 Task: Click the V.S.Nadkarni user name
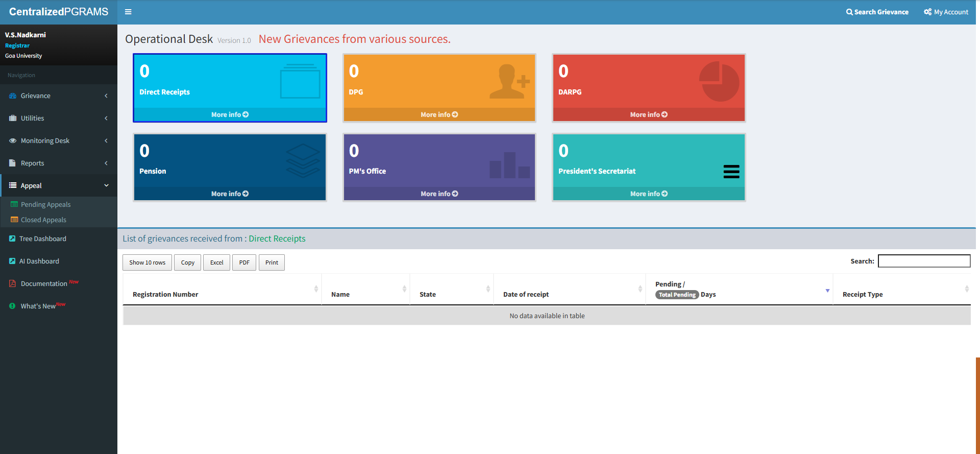26,35
